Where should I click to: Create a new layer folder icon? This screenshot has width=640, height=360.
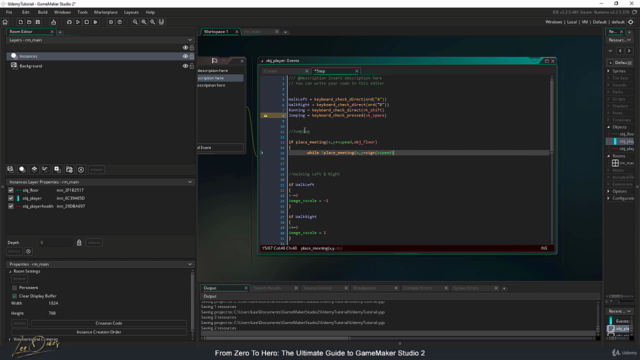(69, 169)
